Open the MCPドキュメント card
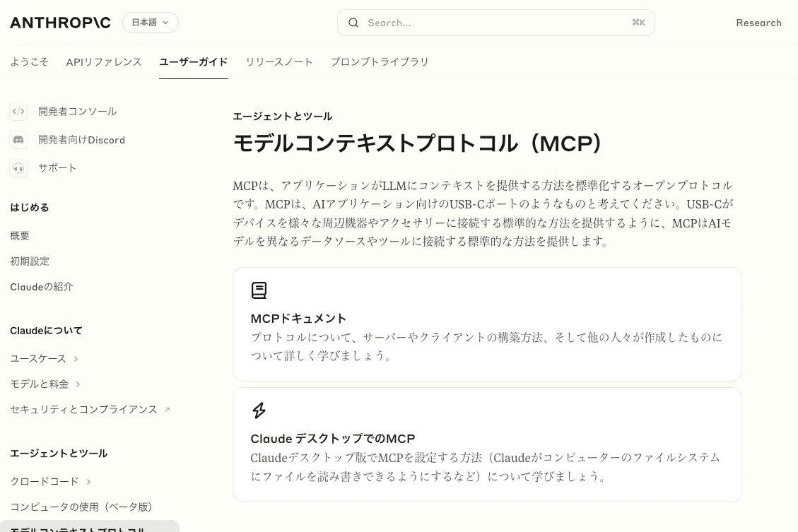798x532 pixels. pos(487,324)
